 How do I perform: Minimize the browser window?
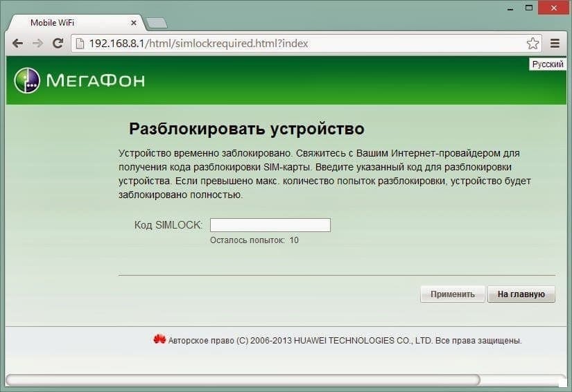(510, 8)
